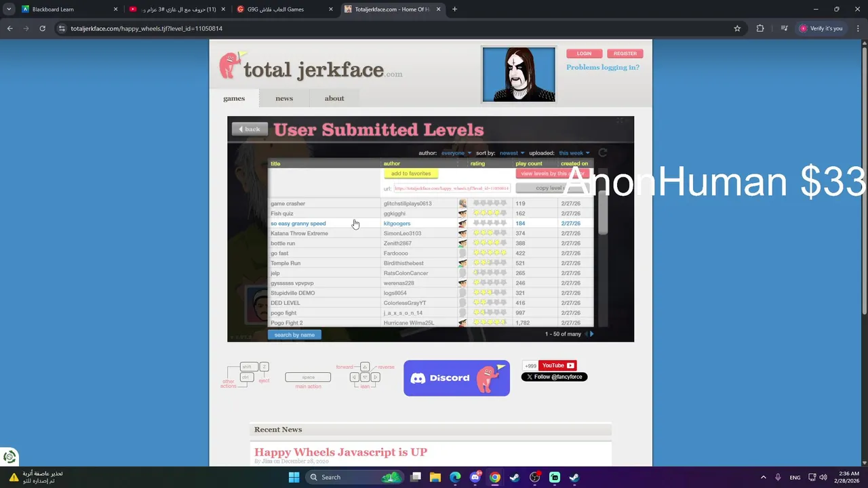Open Discord from the taskbar
Image resolution: width=868 pixels, height=488 pixels.
[475, 477]
